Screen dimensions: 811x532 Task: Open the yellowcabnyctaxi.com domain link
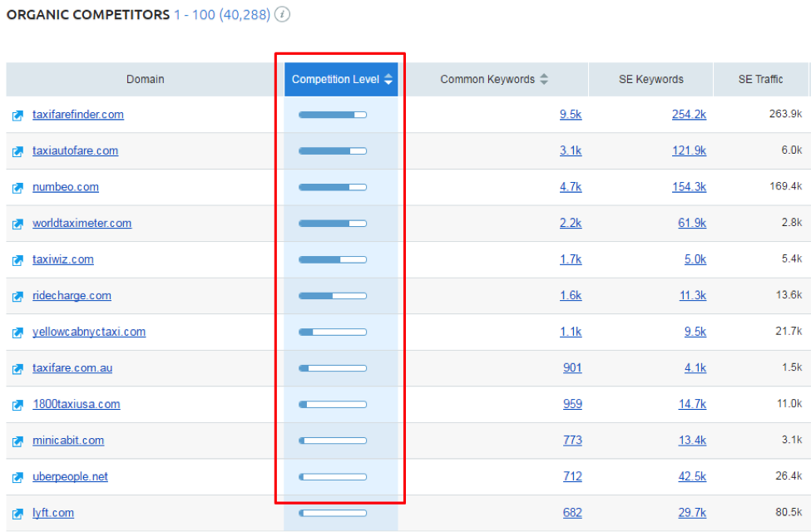89,332
